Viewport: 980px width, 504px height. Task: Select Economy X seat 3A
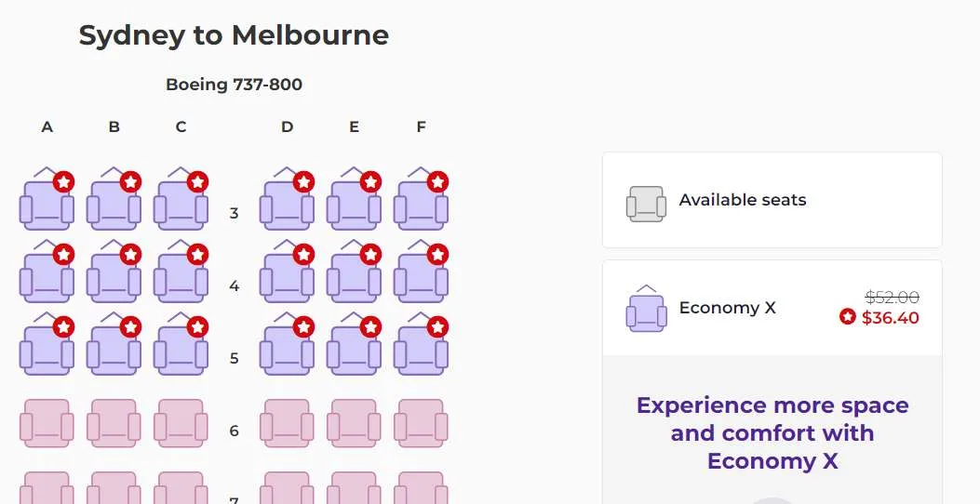click(47, 206)
